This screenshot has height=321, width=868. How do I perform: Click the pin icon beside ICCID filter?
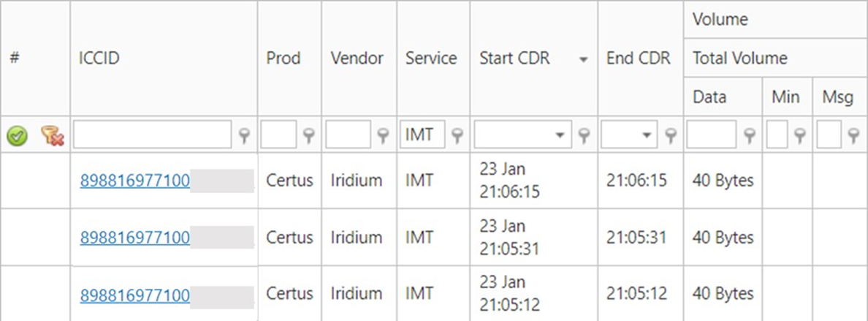[245, 135]
